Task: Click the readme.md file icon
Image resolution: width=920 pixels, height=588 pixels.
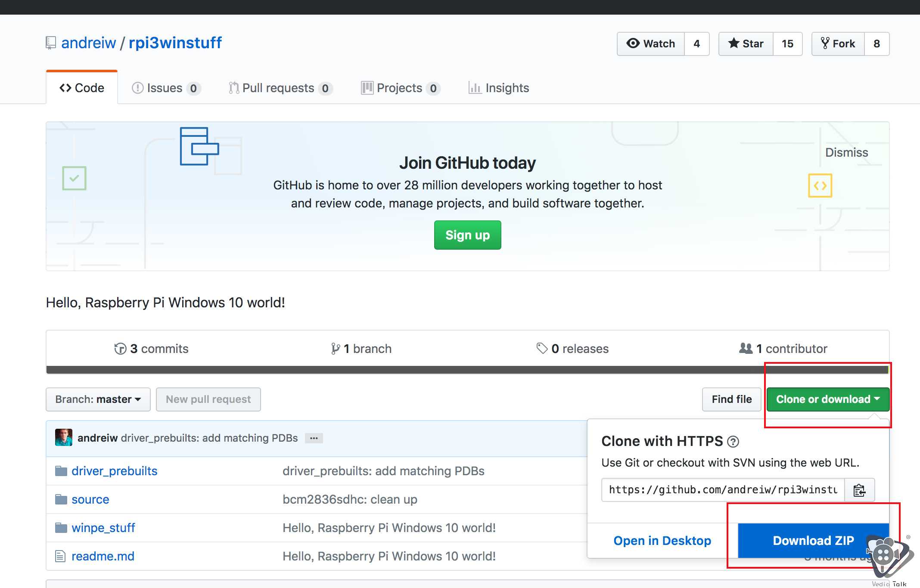Action: (60, 556)
